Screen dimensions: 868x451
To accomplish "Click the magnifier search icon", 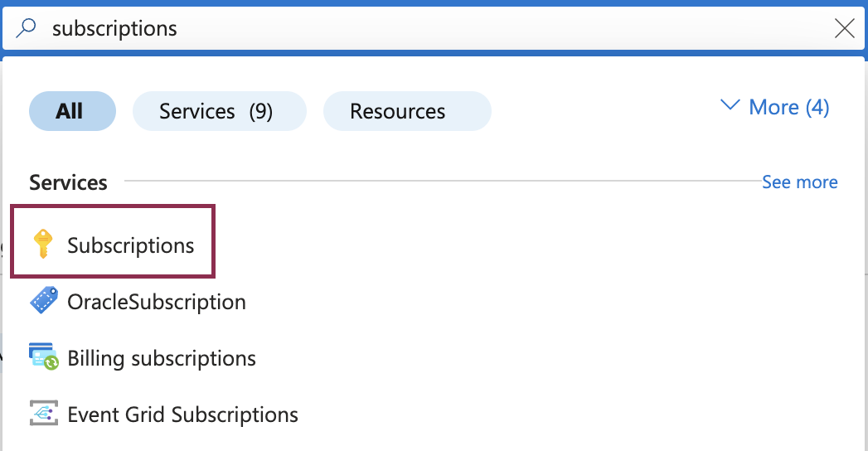I will coord(26,27).
